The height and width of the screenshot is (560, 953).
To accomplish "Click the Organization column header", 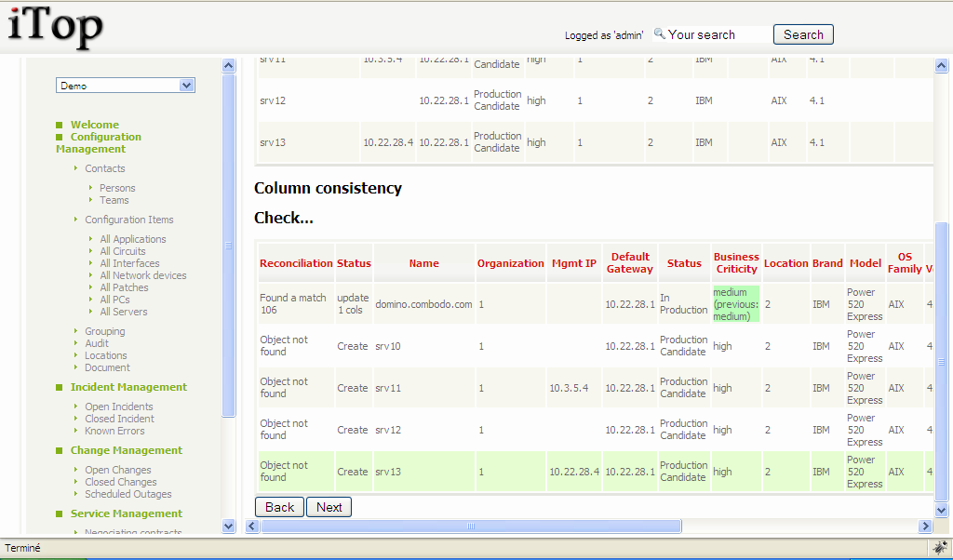I will [x=510, y=263].
